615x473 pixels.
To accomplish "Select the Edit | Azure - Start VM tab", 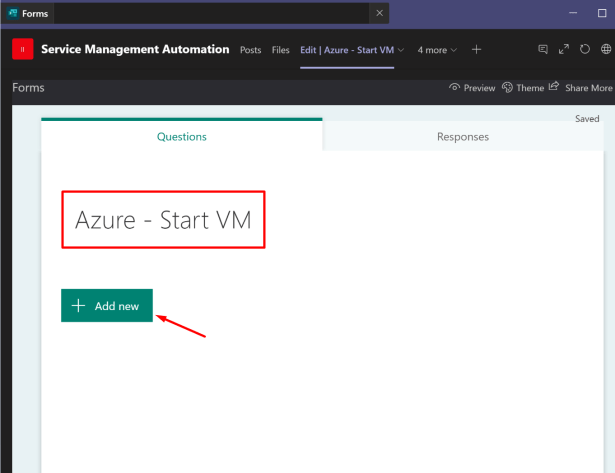I will 347,49.
